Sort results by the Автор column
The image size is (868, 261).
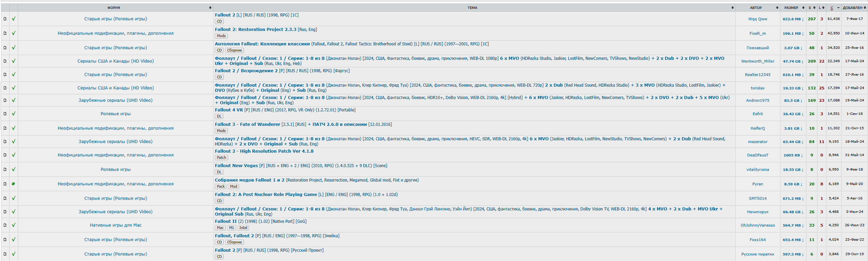tap(758, 8)
